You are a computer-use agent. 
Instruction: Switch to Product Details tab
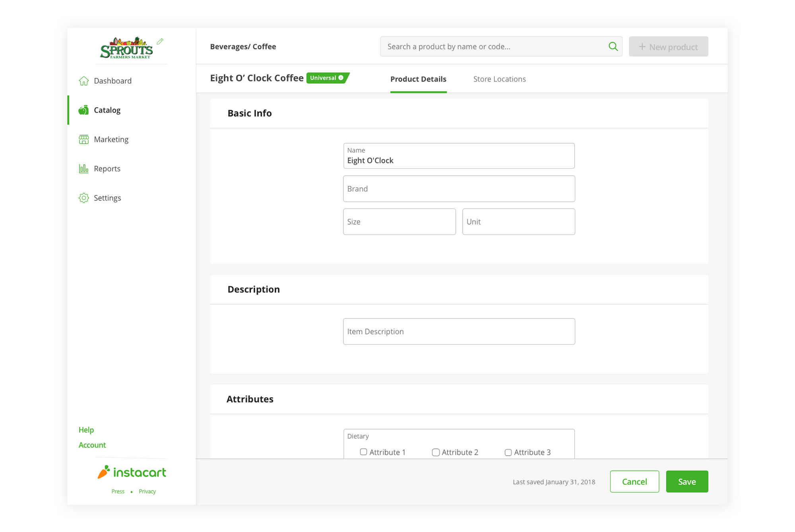pos(418,79)
